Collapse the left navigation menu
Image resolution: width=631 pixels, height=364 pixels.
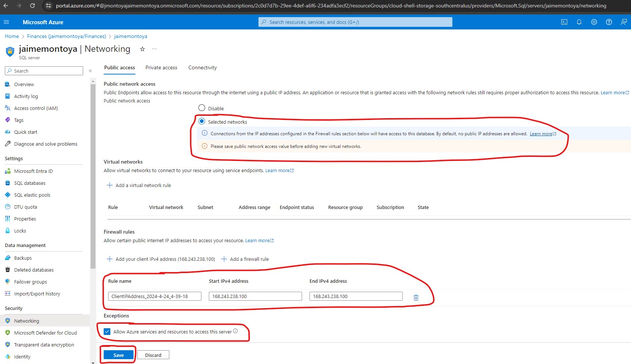click(90, 71)
